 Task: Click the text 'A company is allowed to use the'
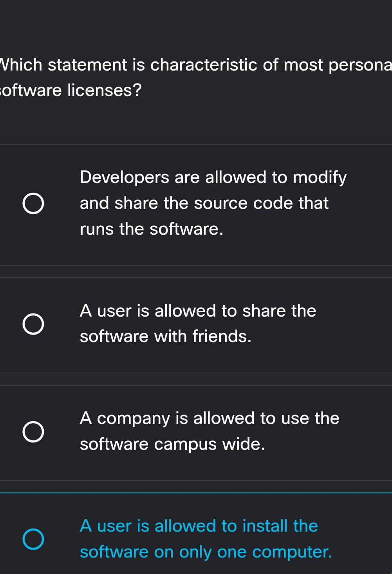[x=210, y=418]
